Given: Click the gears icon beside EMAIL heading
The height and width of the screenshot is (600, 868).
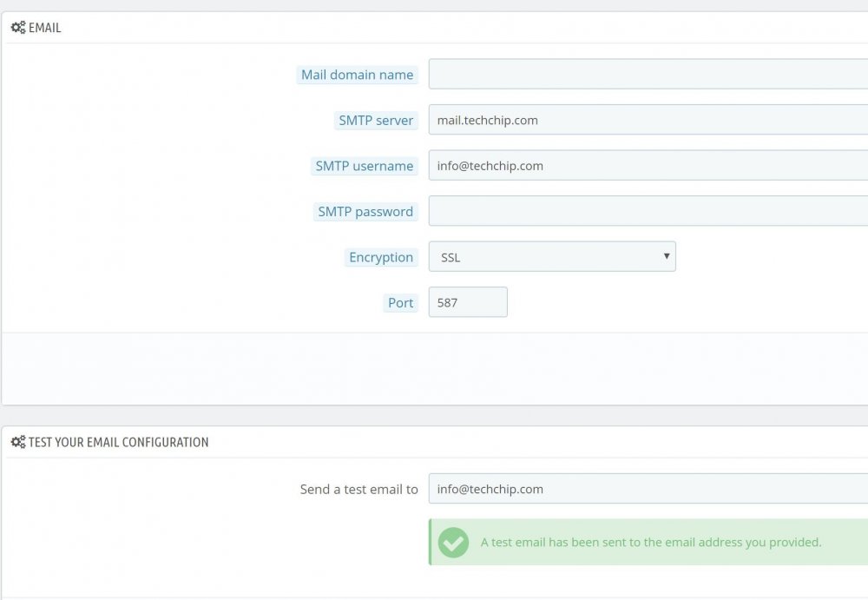Looking at the screenshot, I should (17, 28).
